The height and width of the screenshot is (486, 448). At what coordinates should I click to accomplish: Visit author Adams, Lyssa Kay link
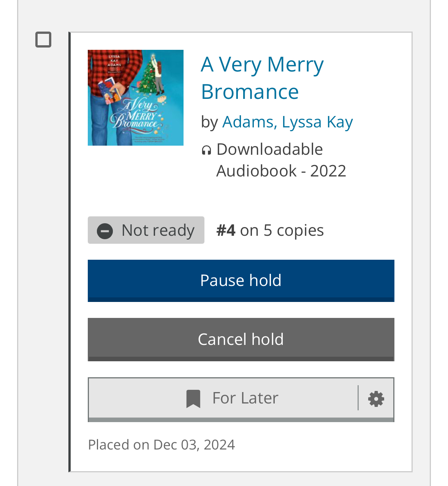(x=287, y=122)
